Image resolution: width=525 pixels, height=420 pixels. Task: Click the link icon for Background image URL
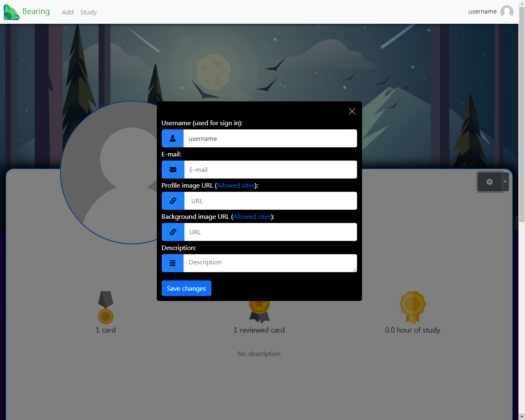tap(172, 232)
